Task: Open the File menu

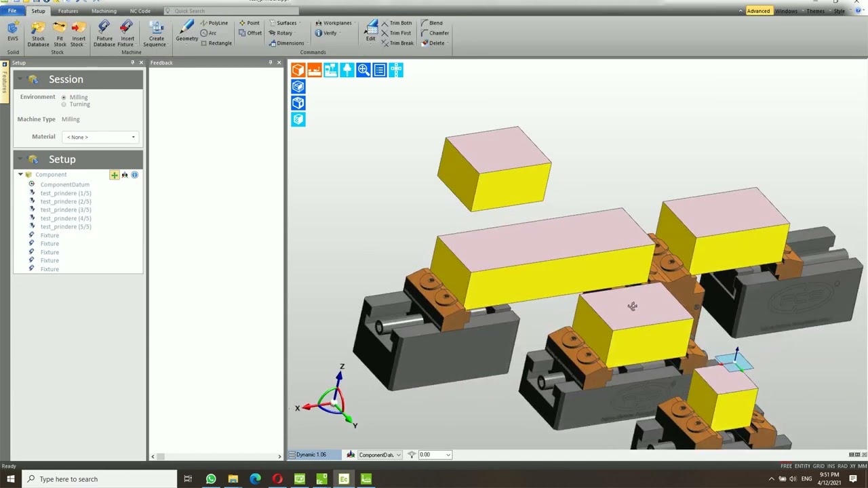Action: [12, 11]
